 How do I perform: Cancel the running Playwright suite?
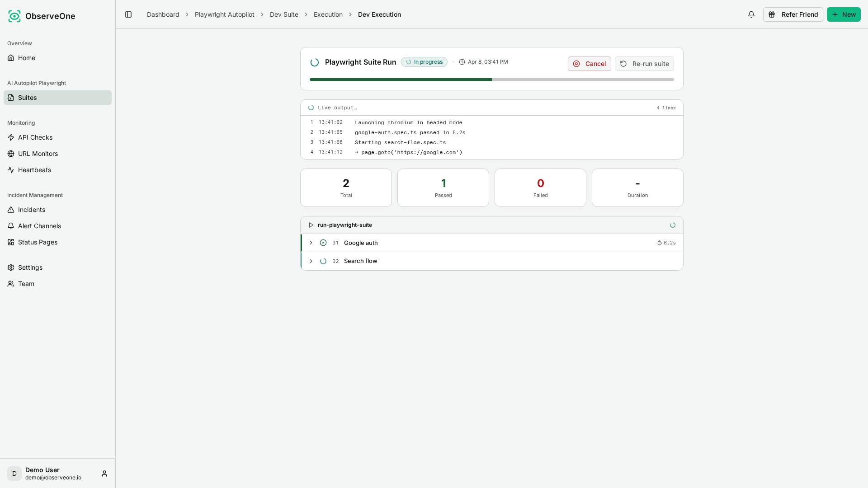589,64
